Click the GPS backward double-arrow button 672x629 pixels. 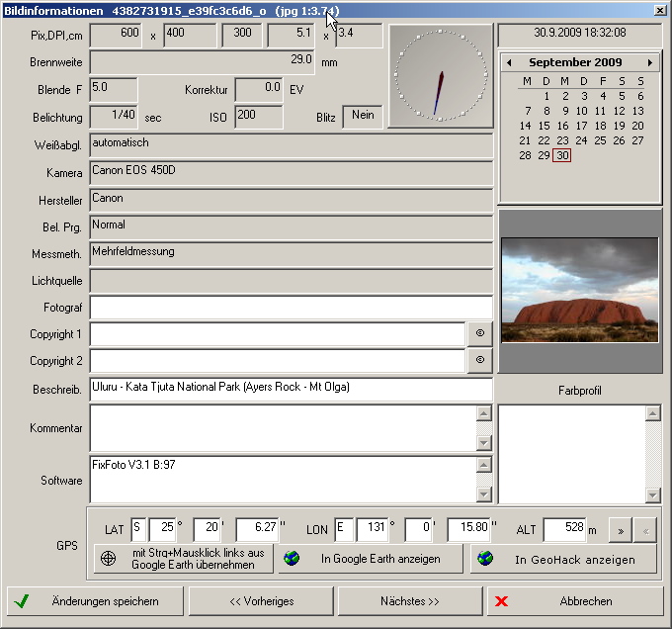(645, 530)
